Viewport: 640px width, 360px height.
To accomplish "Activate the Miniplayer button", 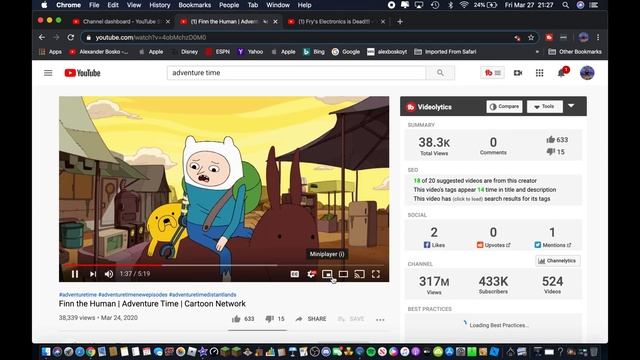I will pyautogui.click(x=327, y=274).
